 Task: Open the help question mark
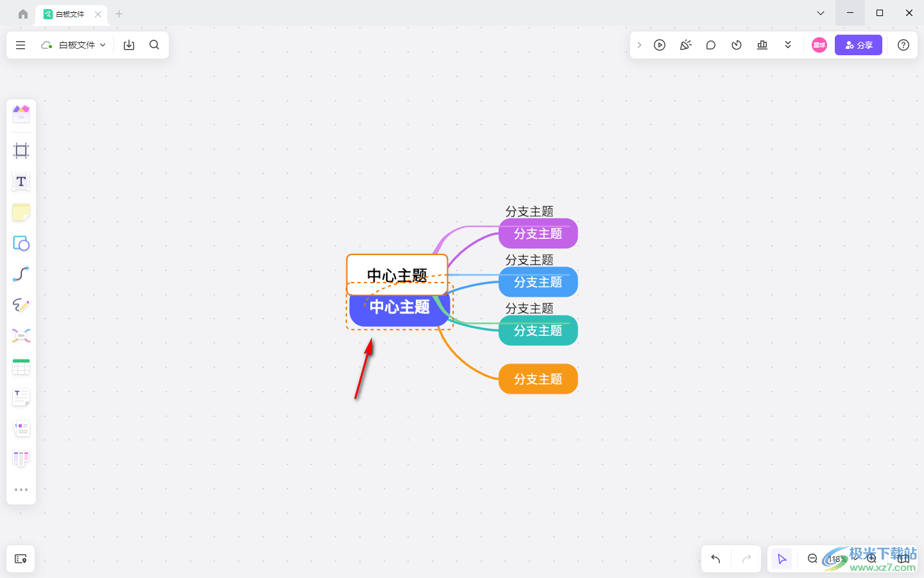tap(903, 45)
